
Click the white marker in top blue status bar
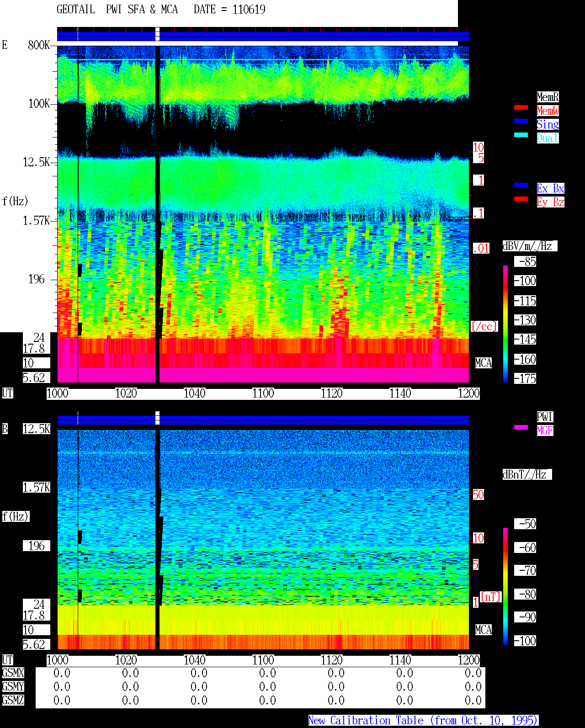click(x=158, y=34)
